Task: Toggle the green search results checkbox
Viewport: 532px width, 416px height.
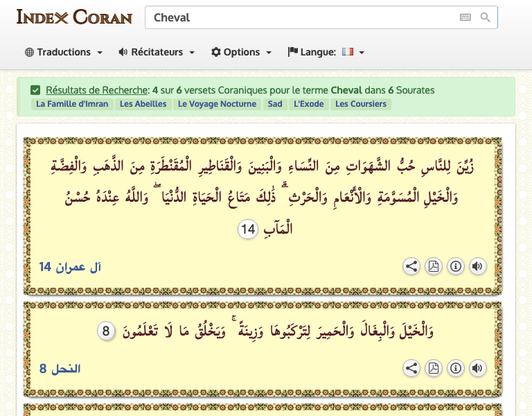Action: (x=35, y=90)
